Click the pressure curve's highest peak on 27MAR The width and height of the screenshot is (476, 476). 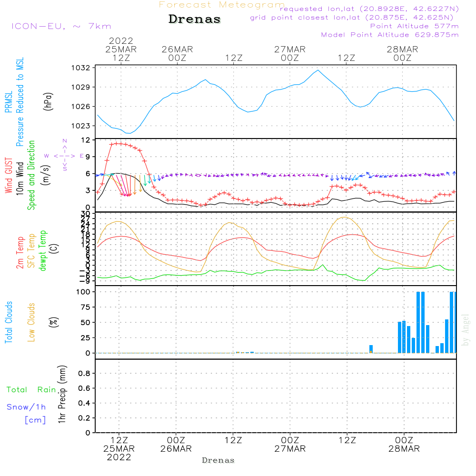pyautogui.click(x=318, y=70)
